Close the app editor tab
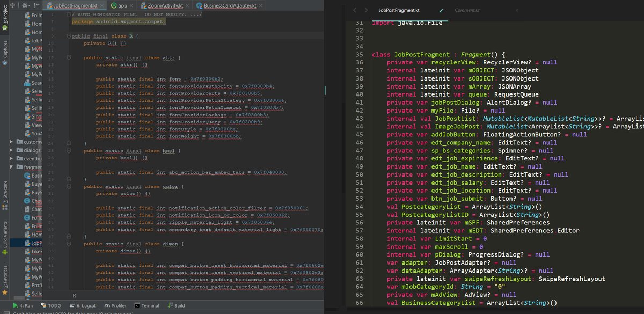The width and height of the screenshot is (644, 314). (x=131, y=5)
